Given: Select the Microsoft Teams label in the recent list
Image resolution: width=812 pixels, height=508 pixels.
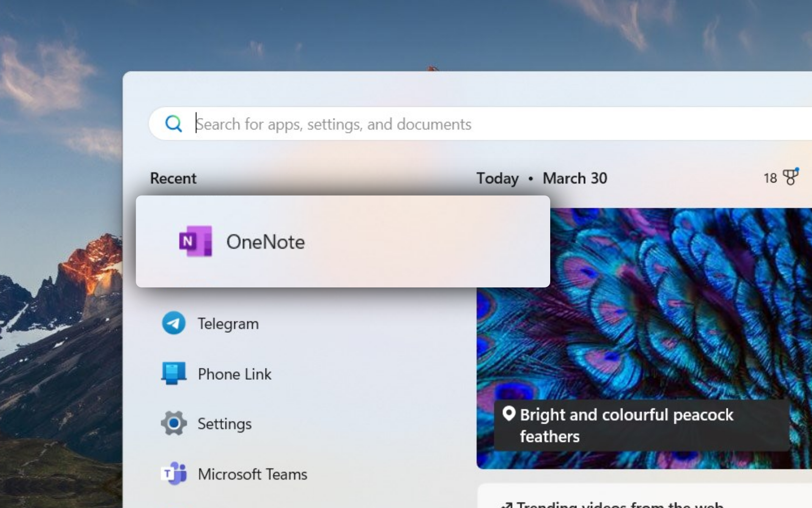Looking at the screenshot, I should pos(252,474).
